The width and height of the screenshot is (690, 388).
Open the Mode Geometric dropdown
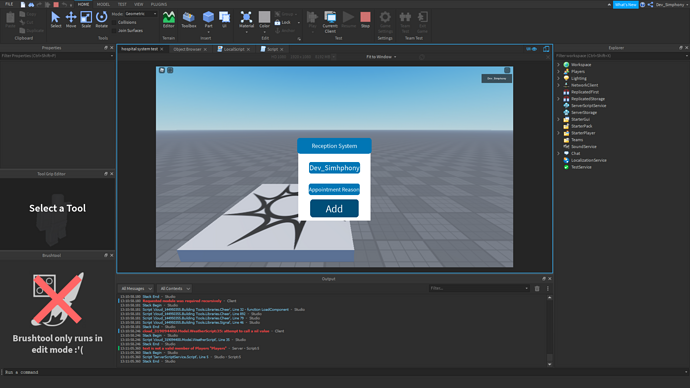click(x=141, y=14)
